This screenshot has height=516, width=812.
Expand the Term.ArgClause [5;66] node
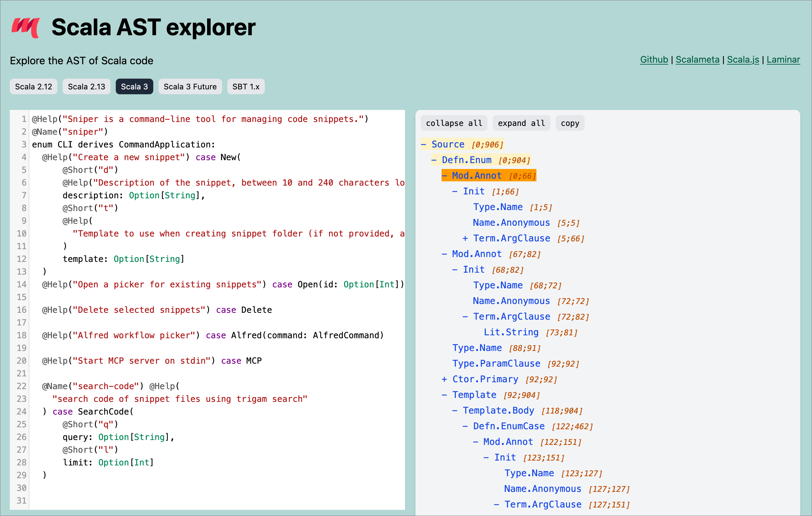pyautogui.click(x=465, y=238)
